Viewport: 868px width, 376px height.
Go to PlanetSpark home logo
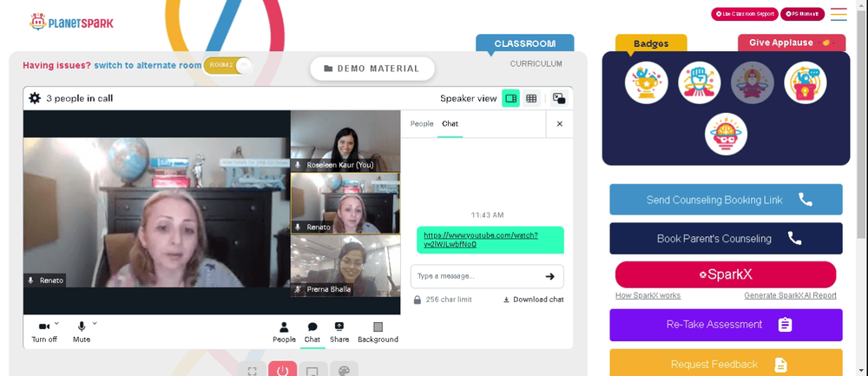coord(71,23)
